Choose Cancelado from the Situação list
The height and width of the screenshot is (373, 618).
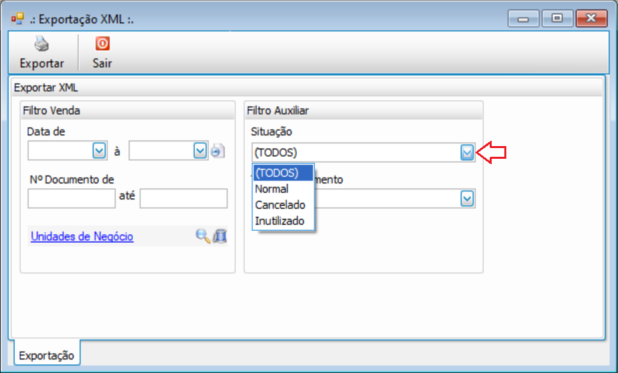(x=283, y=205)
